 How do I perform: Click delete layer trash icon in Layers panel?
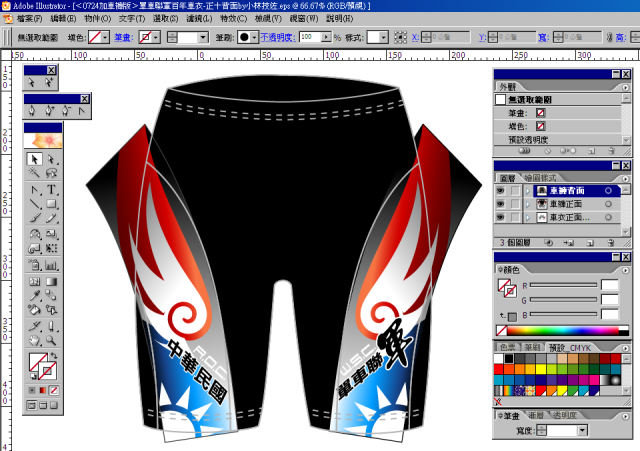[x=611, y=243]
